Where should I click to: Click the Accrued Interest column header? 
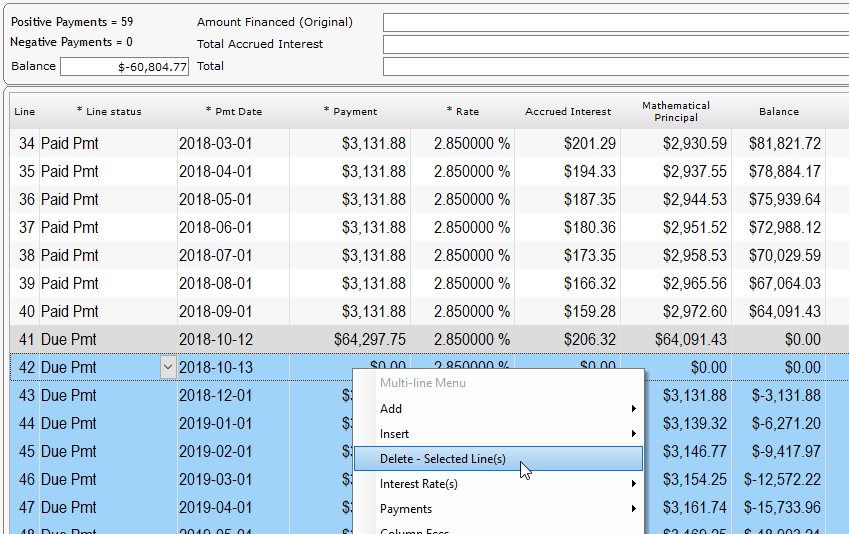coord(568,112)
